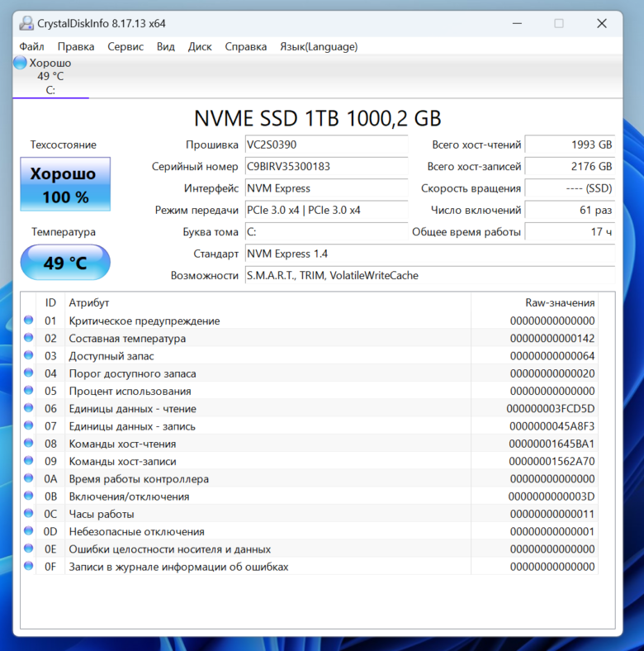Click raw value 0000000000003D
Screen dimensions: 644x651
551,497
